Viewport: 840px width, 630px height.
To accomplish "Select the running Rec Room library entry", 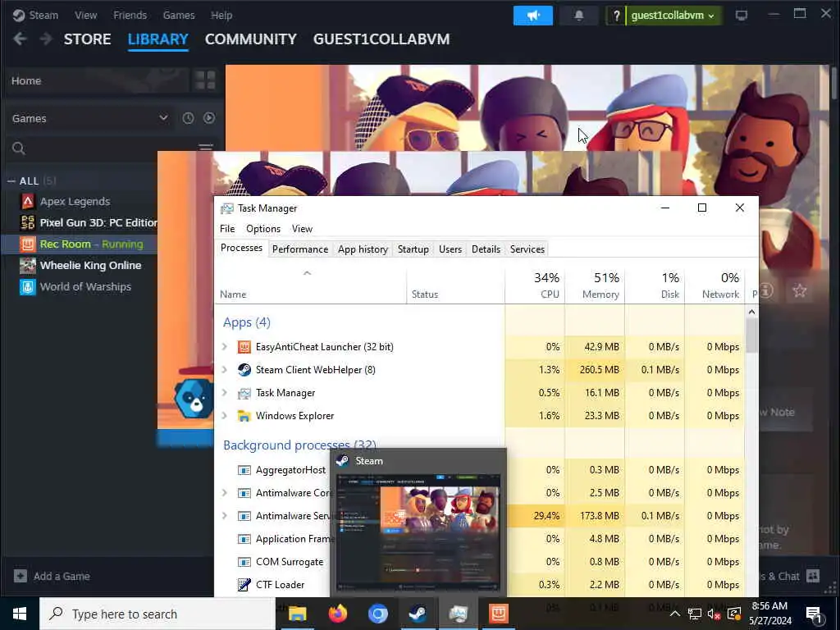I will [x=80, y=244].
